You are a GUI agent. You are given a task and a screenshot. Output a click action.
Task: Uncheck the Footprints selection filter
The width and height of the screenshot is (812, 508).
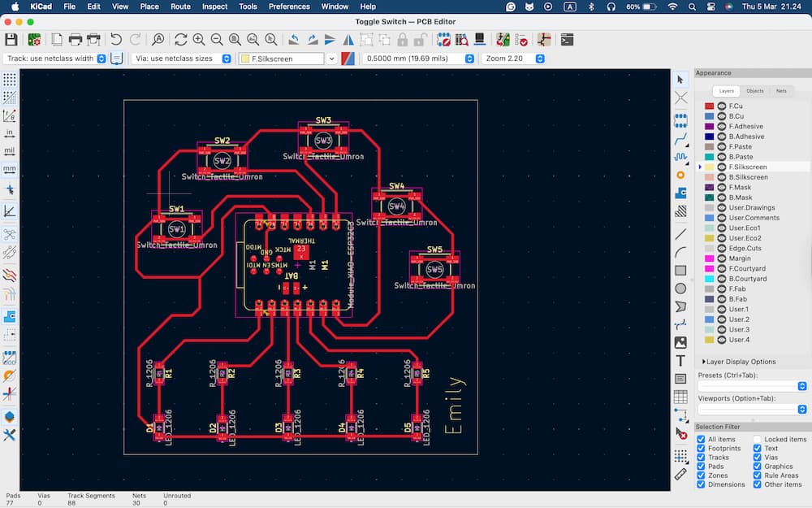702,449
